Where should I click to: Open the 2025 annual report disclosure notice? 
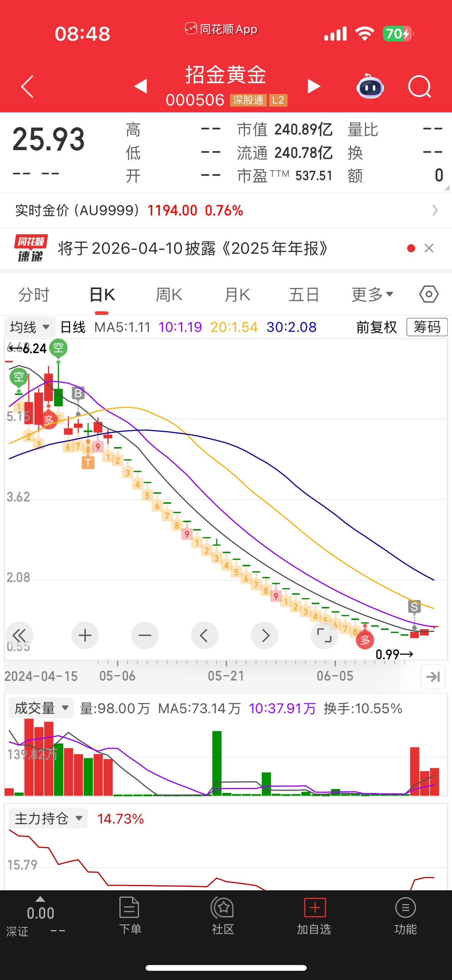click(x=193, y=248)
